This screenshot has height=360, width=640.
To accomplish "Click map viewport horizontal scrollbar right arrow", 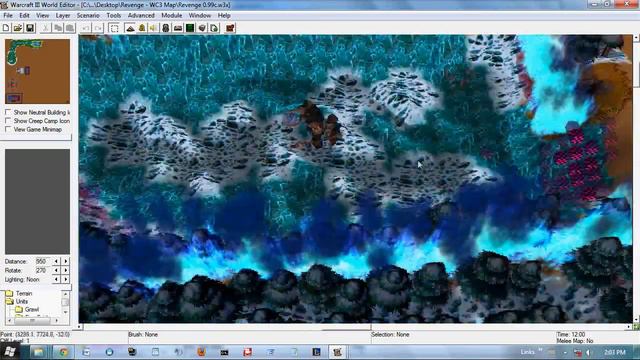I will (x=629, y=327).
